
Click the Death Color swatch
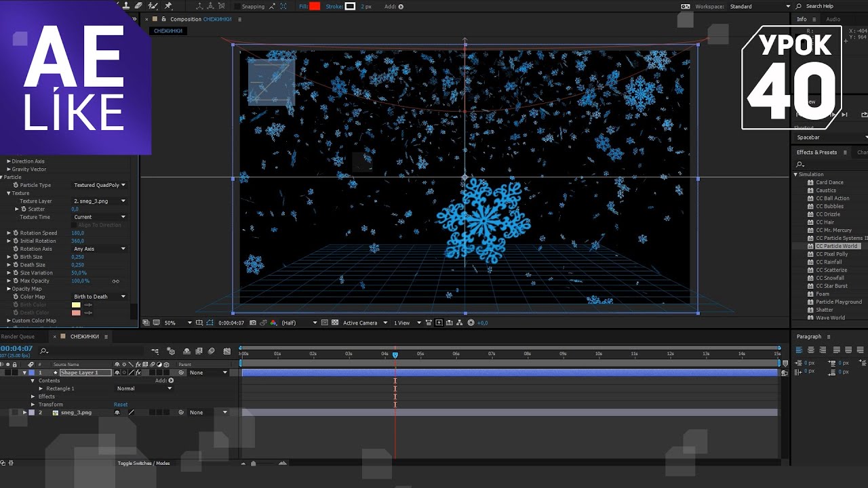[76, 312]
